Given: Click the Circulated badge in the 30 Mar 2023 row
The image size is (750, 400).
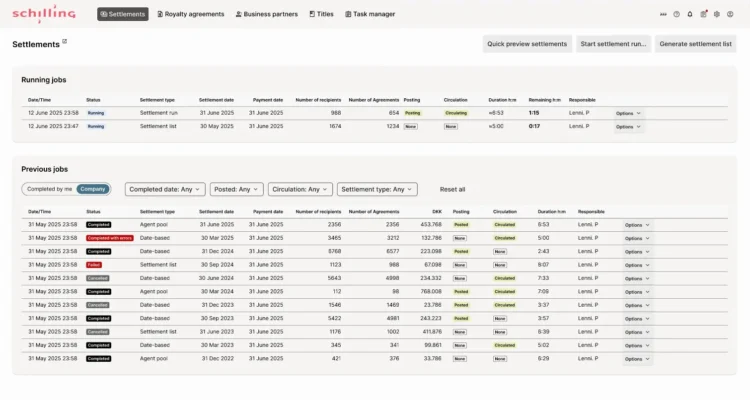Looking at the screenshot, I should point(505,345).
